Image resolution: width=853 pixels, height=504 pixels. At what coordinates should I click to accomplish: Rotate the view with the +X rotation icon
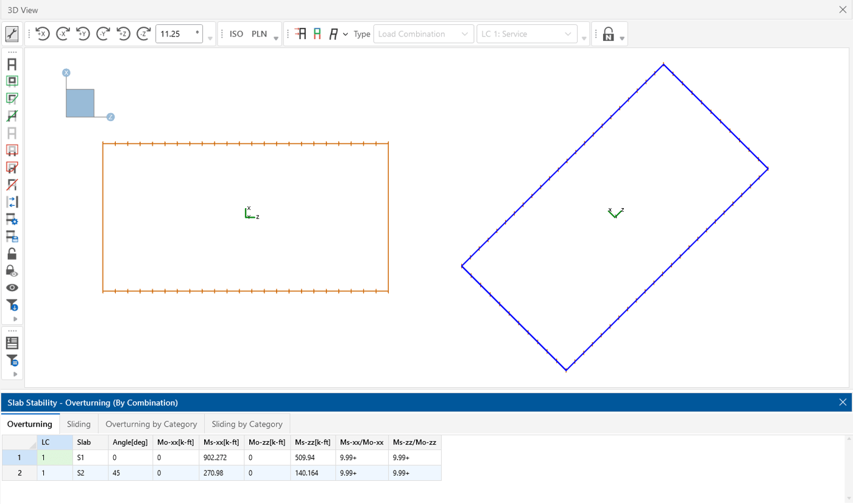pyautogui.click(x=42, y=33)
